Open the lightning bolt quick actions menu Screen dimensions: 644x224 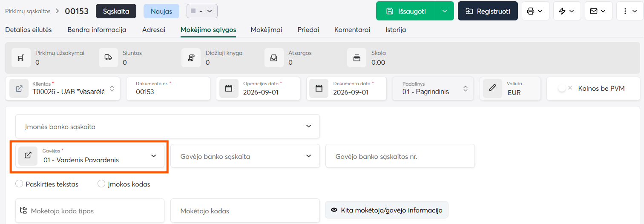(x=567, y=11)
